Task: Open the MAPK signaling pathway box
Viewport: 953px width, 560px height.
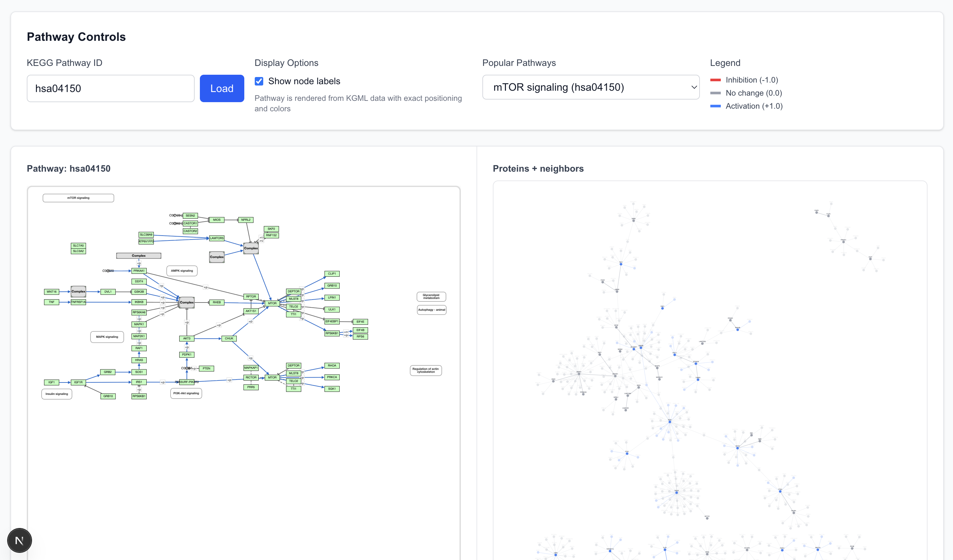Action: (107, 337)
